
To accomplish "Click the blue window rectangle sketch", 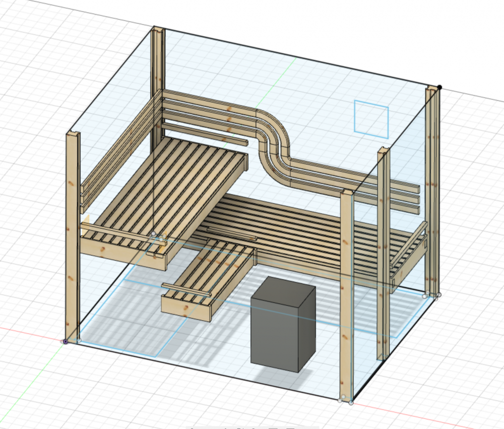I will coord(371,119).
